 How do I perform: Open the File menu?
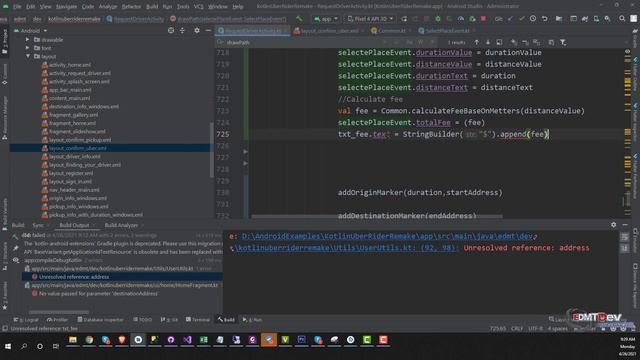17,7
